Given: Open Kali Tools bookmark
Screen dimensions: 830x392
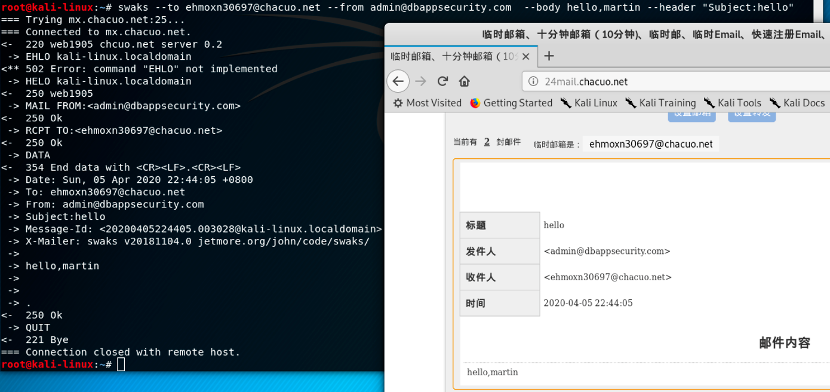Looking at the screenshot, I should pyautogui.click(x=733, y=103).
